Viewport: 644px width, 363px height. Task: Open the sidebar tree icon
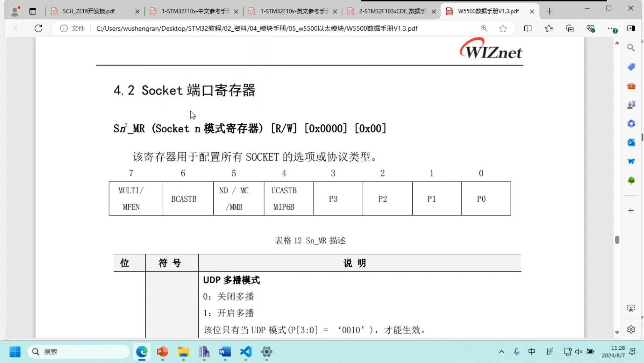(x=631, y=180)
